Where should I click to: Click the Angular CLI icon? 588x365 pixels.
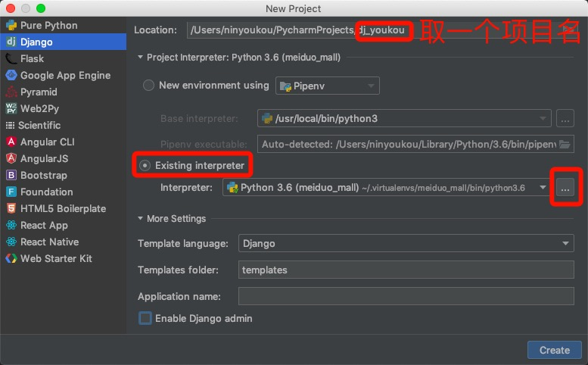pyautogui.click(x=11, y=142)
